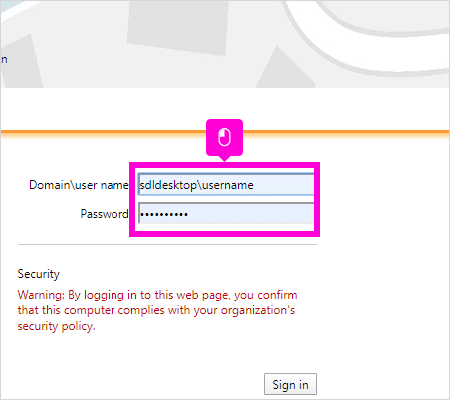The image size is (450, 400).
Task: Click the masked password dots
Action: [164, 214]
